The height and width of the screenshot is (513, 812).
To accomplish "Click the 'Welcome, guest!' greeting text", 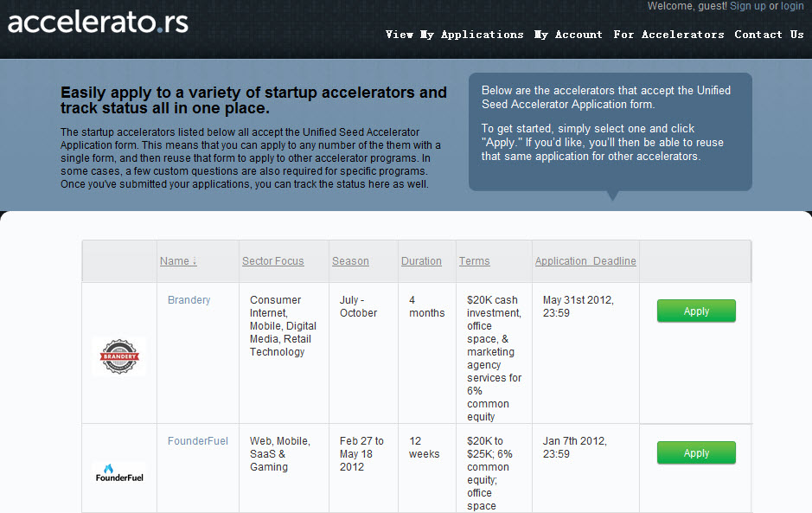I will (687, 6).
